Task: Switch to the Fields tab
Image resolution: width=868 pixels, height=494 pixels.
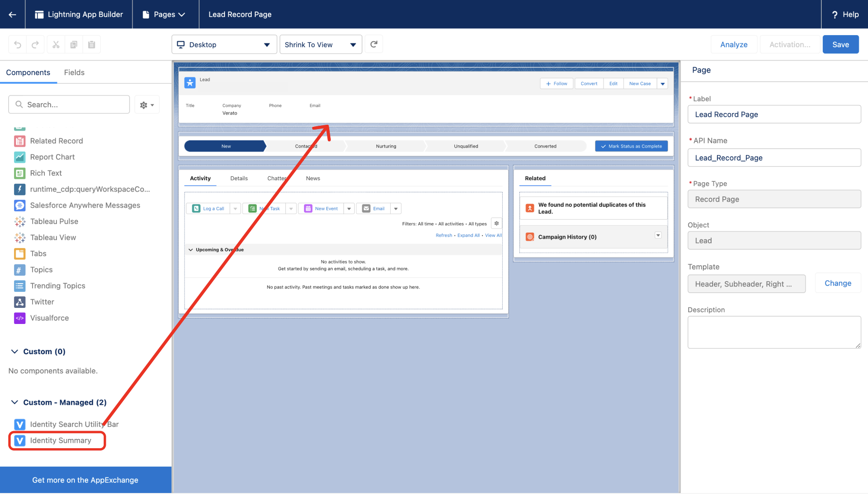Action: point(74,73)
